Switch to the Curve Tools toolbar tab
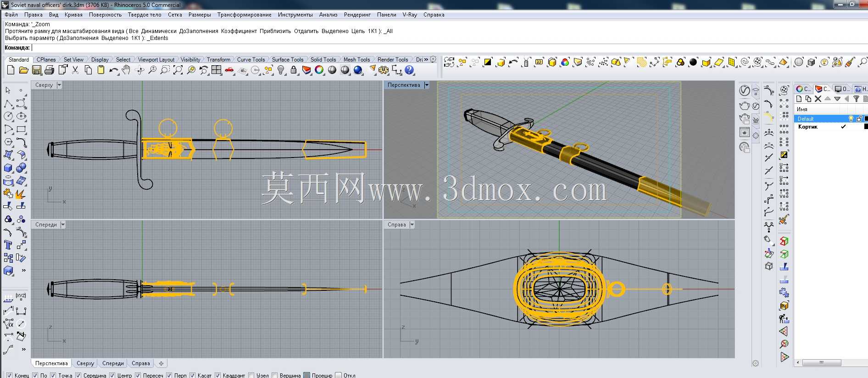The width and height of the screenshot is (868, 378). pos(251,60)
